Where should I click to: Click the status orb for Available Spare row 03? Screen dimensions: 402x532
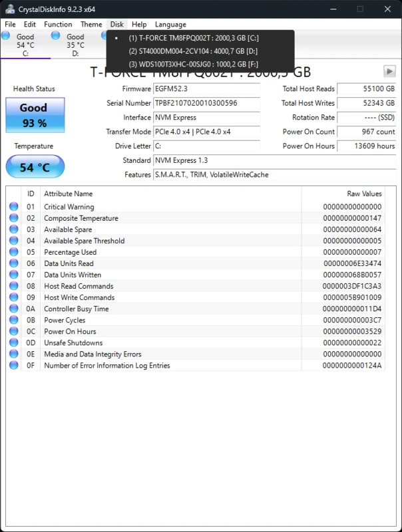13,229
